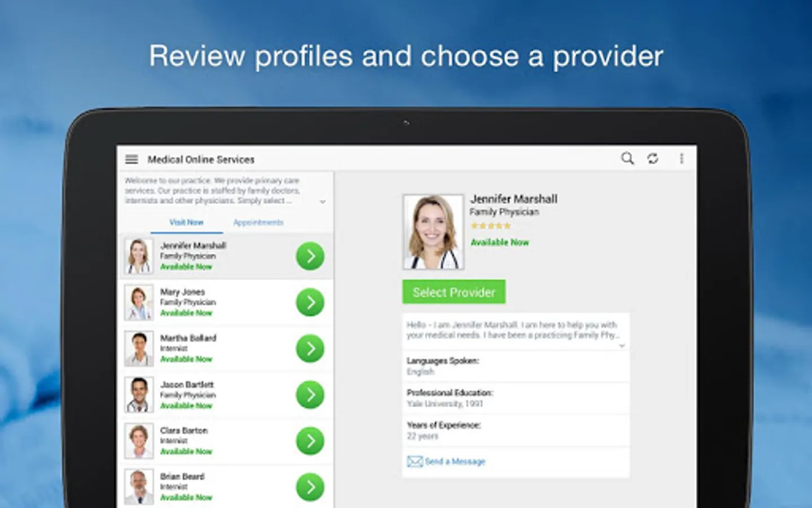The width and height of the screenshot is (812, 508).
Task: Click Mary Jones's photo in the list
Action: 139,303
